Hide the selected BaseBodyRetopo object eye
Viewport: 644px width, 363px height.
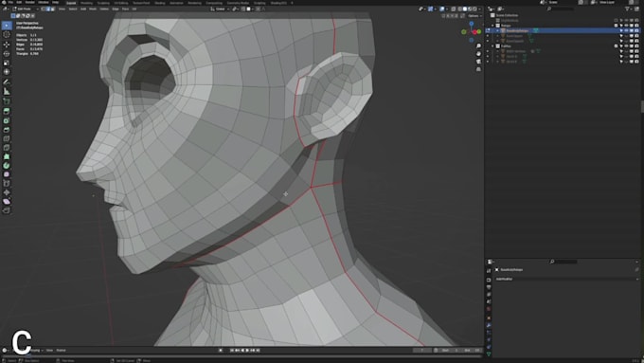tap(626, 31)
